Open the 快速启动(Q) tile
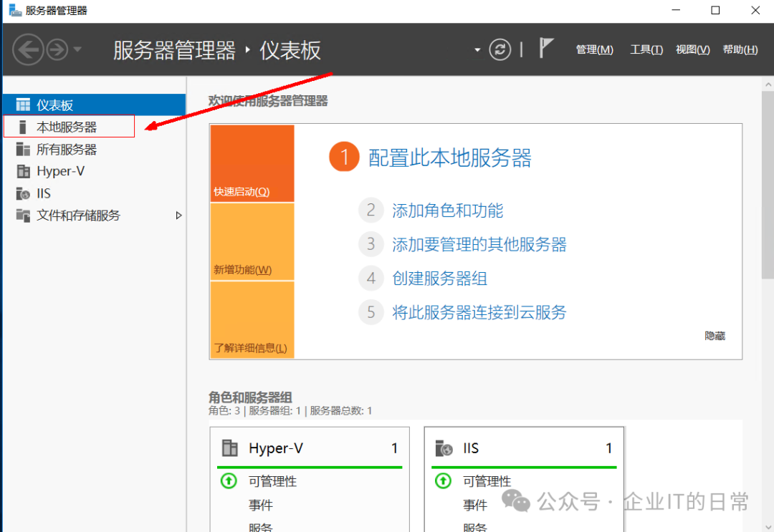Screen dimensions: 774x532 click(x=252, y=163)
